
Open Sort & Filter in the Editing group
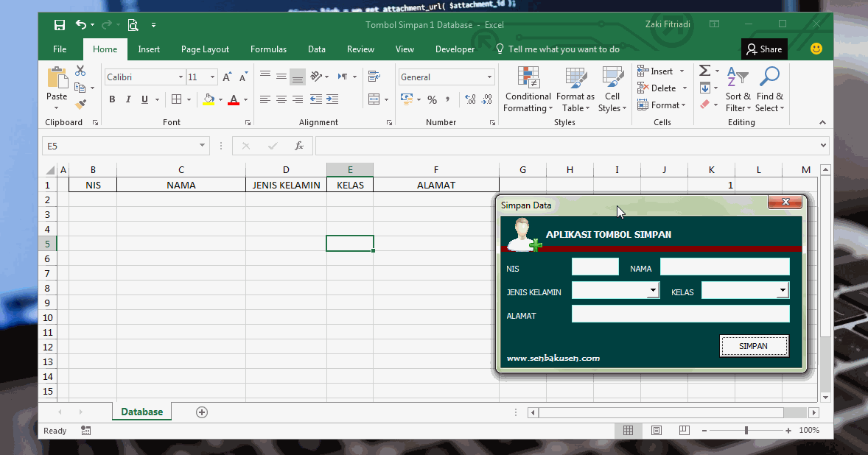coord(738,88)
